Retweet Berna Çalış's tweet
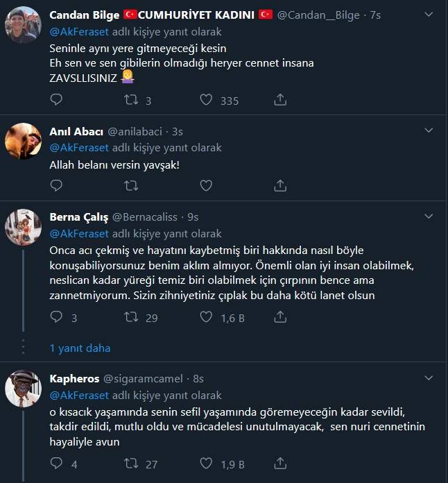Image resolution: width=448 pixels, height=483 pixels. 131,317
